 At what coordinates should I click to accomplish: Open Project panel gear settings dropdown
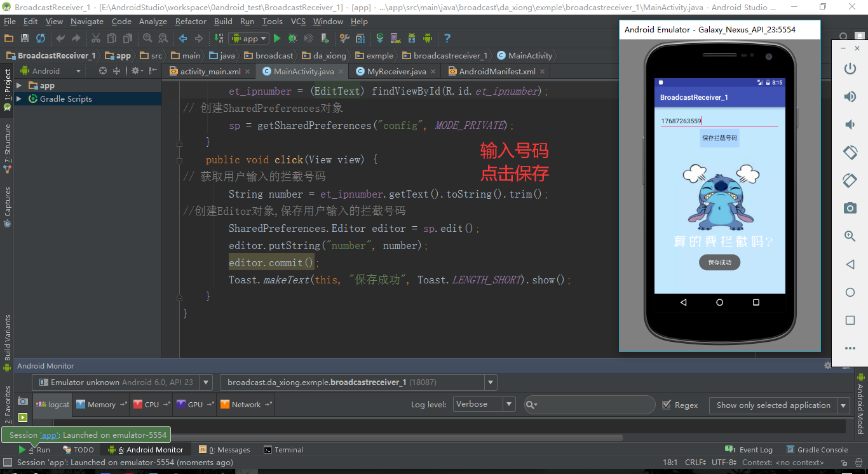138,71
